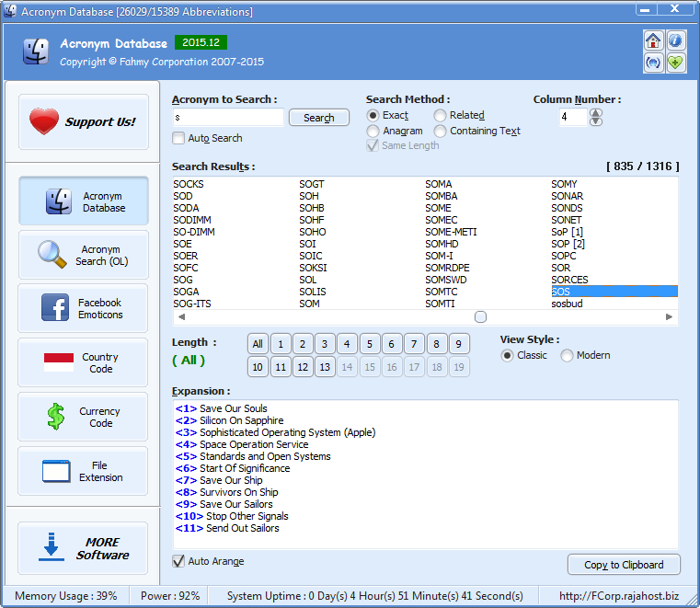Click the home icon in header
Image resolution: width=700 pixels, height=608 pixels.
(653, 41)
